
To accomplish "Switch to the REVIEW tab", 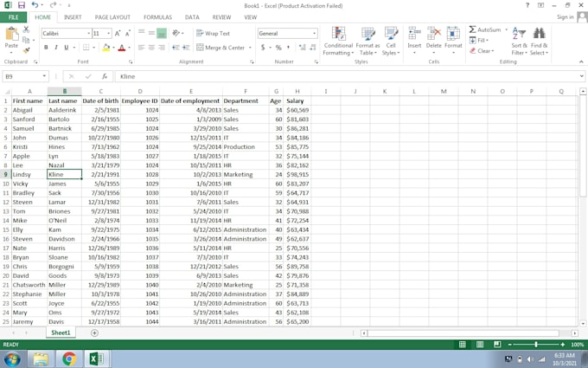I will tap(221, 17).
